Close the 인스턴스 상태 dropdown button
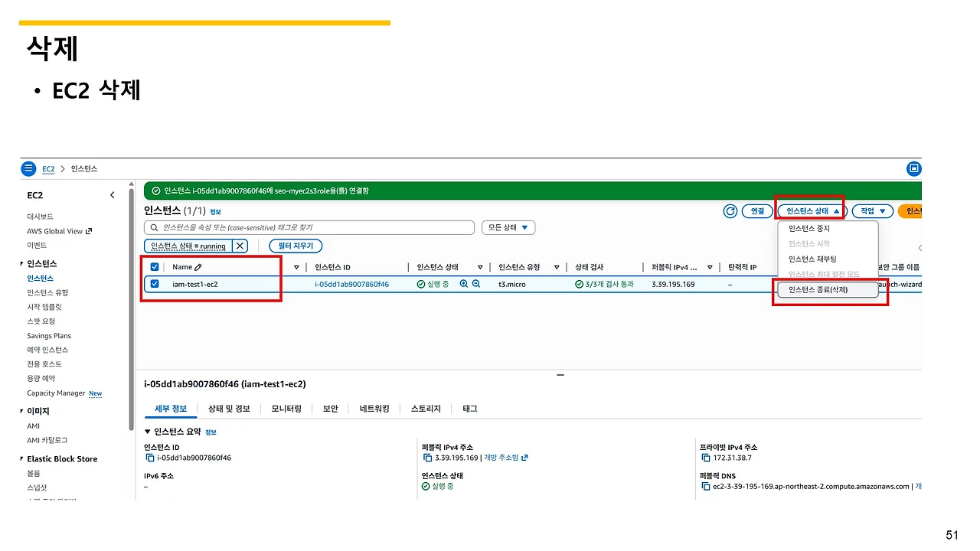The height and width of the screenshot is (551, 980). [x=812, y=211]
